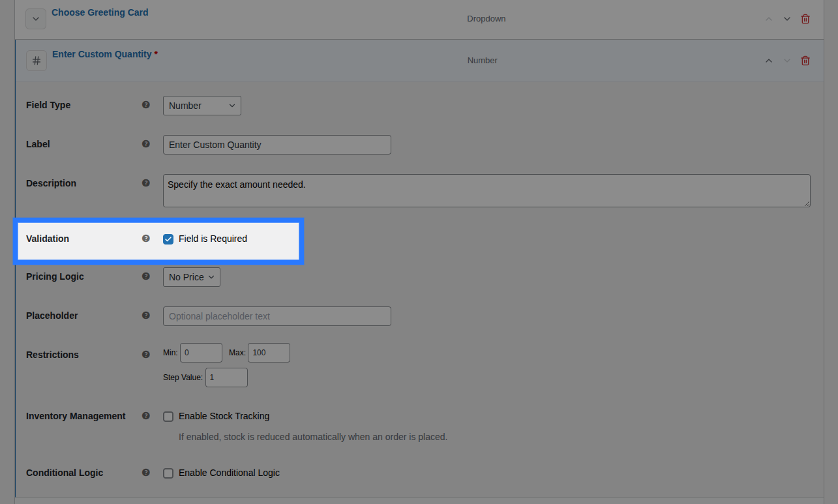The height and width of the screenshot is (504, 838).
Task: Delete the Enter Custom Quantity field
Action: tap(805, 61)
